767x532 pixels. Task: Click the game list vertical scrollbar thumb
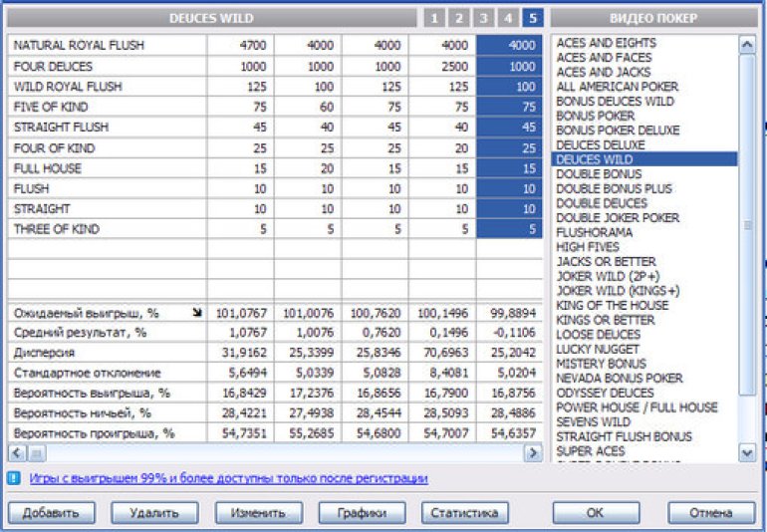748,224
